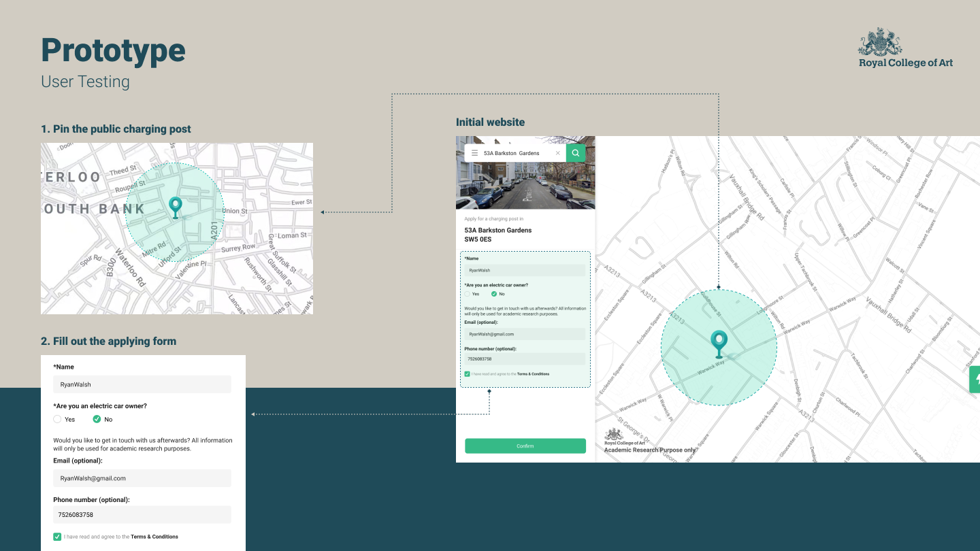Click the Name field in enlarged form
This screenshot has width=980, height=551.
click(142, 384)
